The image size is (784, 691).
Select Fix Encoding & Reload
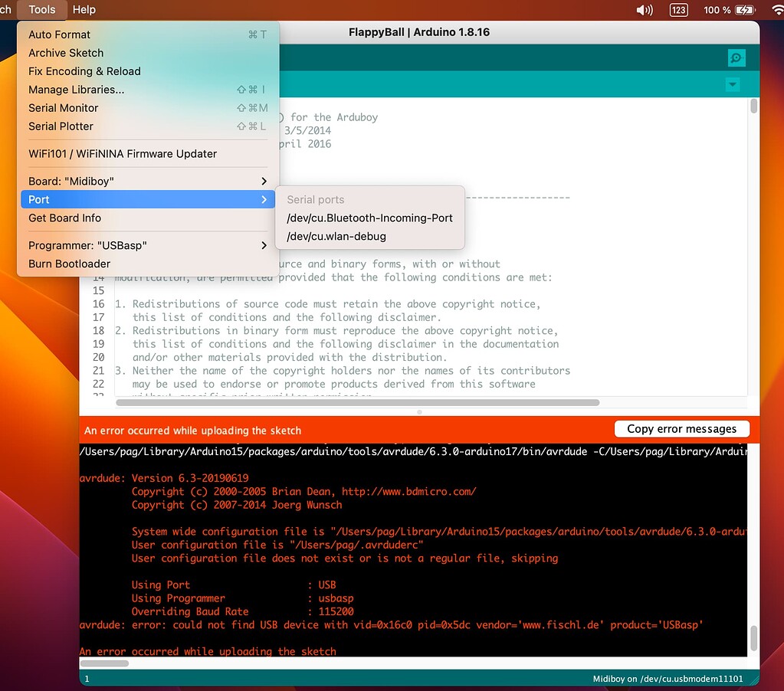(x=147, y=71)
